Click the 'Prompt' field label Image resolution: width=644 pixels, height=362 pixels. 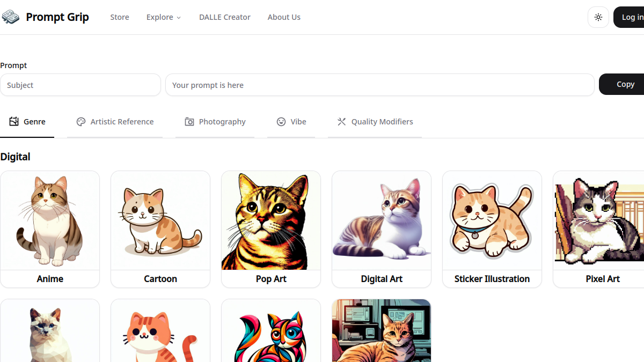point(13,65)
